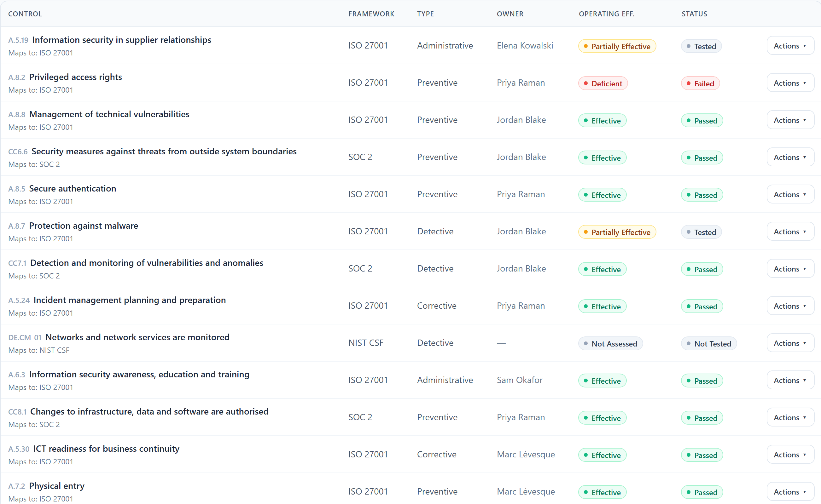Click Marc Lévesque owner in A.5.30 row
The height and width of the screenshot is (504, 821).
[x=526, y=454]
